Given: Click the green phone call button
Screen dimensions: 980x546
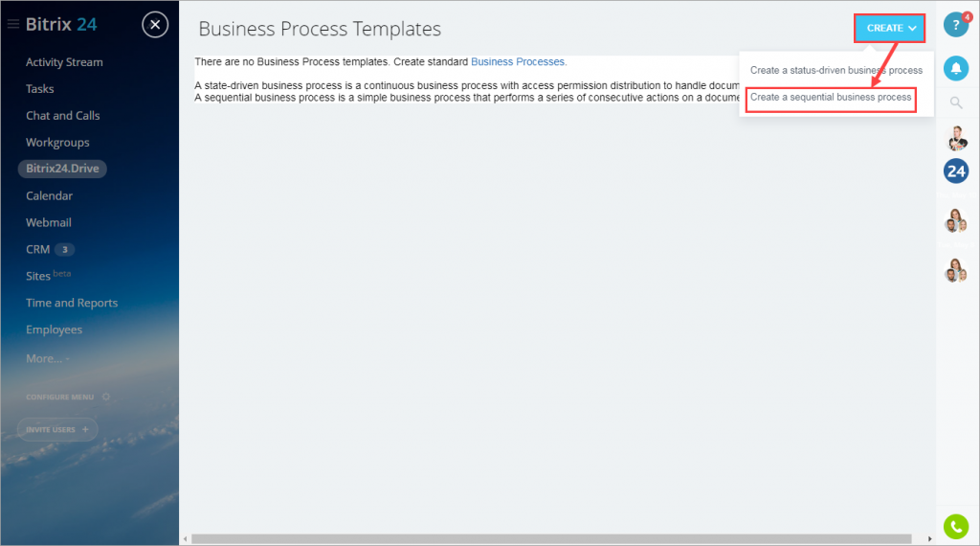Looking at the screenshot, I should point(956,527).
